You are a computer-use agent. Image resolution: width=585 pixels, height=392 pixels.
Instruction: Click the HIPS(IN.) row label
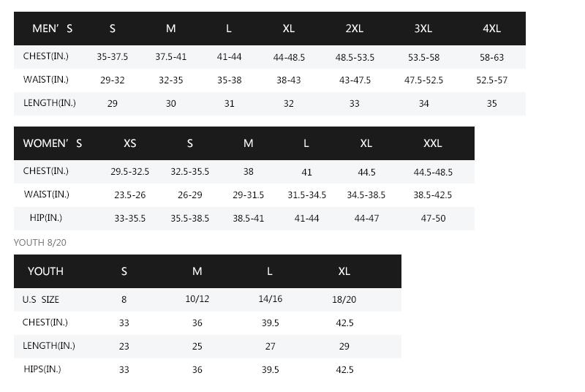pyautogui.click(x=42, y=369)
